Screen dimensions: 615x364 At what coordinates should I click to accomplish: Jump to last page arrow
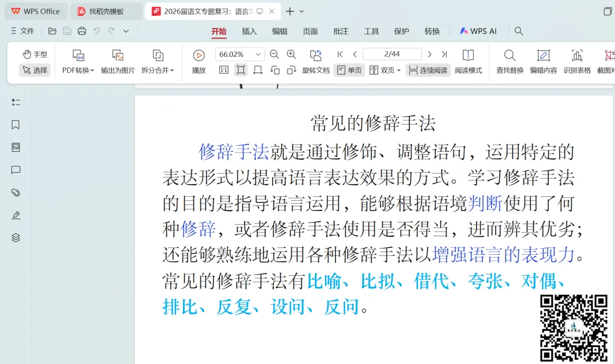pyautogui.click(x=444, y=54)
